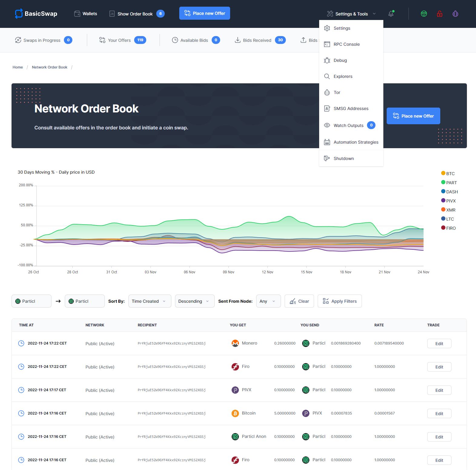476x470 pixels.
Task: Click Edit for the Monero offer
Action: click(439, 343)
